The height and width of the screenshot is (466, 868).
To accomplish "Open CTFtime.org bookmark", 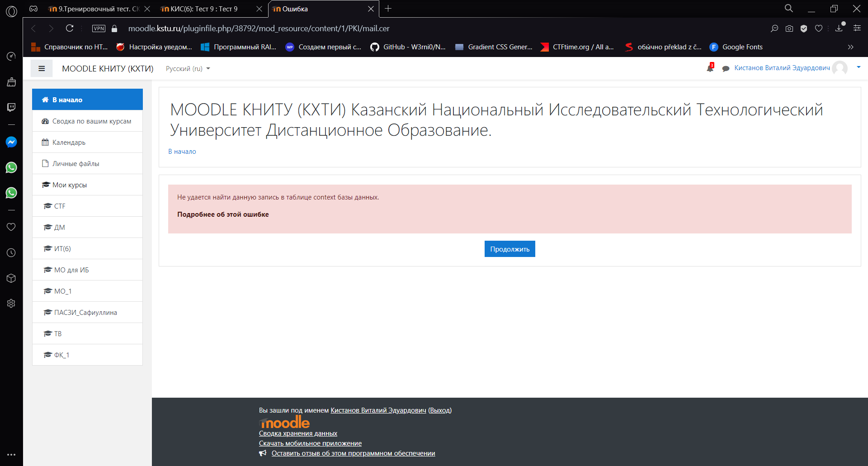I will coord(577,47).
